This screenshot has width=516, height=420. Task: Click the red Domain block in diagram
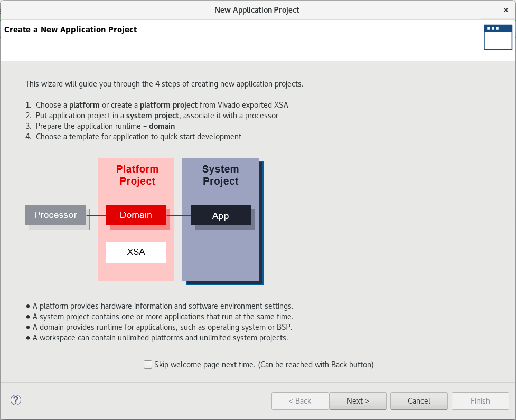click(x=136, y=215)
